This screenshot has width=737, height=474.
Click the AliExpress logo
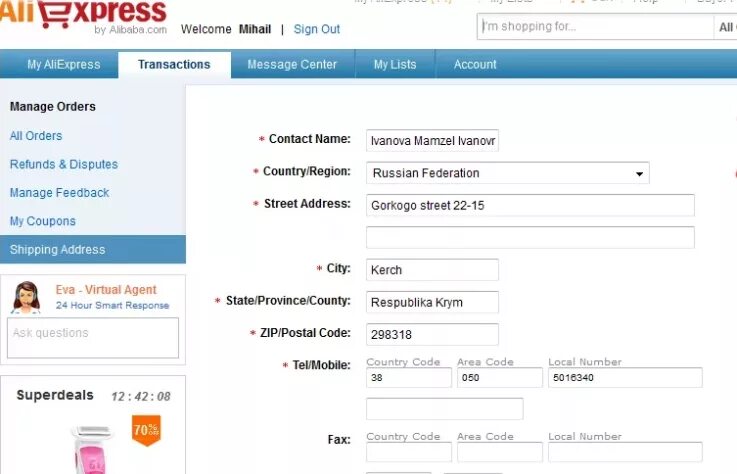[83, 16]
